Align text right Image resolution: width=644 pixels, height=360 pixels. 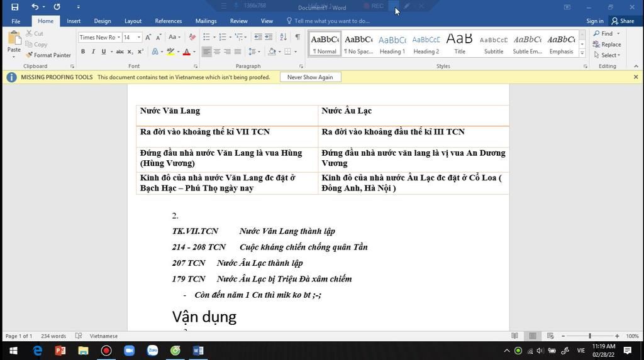pos(227,52)
